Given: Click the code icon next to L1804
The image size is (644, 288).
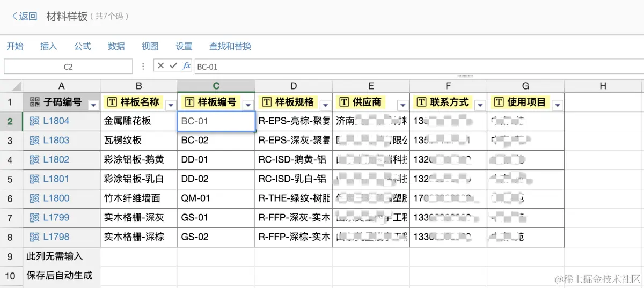Looking at the screenshot, I should pos(35,121).
